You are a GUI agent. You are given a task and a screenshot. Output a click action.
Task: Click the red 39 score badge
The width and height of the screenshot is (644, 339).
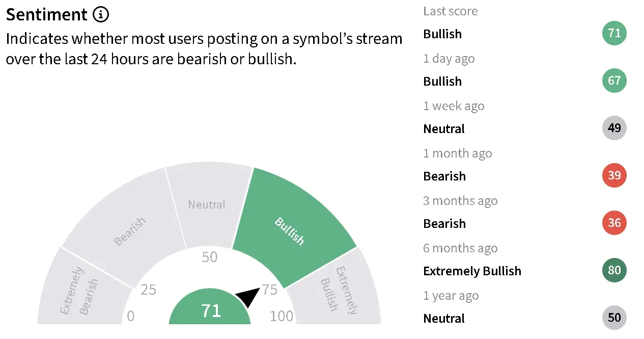[x=614, y=175]
